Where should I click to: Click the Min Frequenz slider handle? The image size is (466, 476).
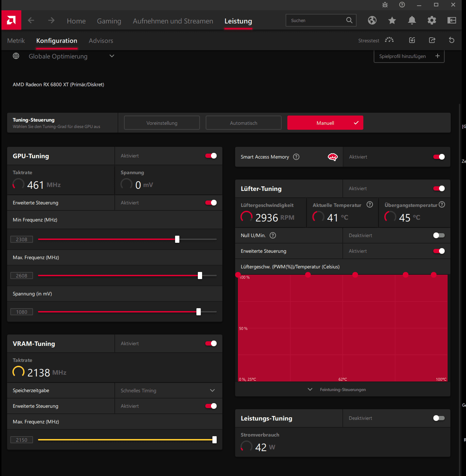(177, 239)
